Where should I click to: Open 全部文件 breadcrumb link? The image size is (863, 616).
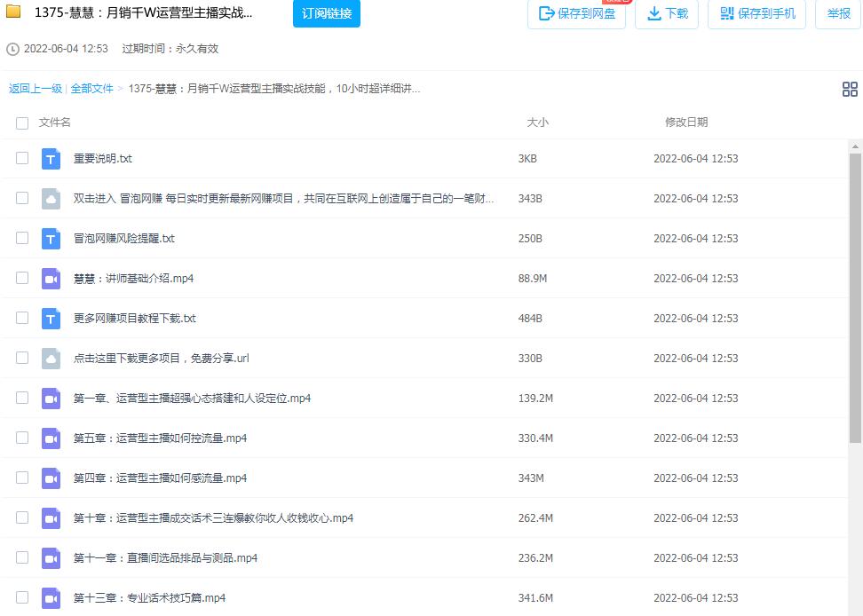tap(91, 89)
